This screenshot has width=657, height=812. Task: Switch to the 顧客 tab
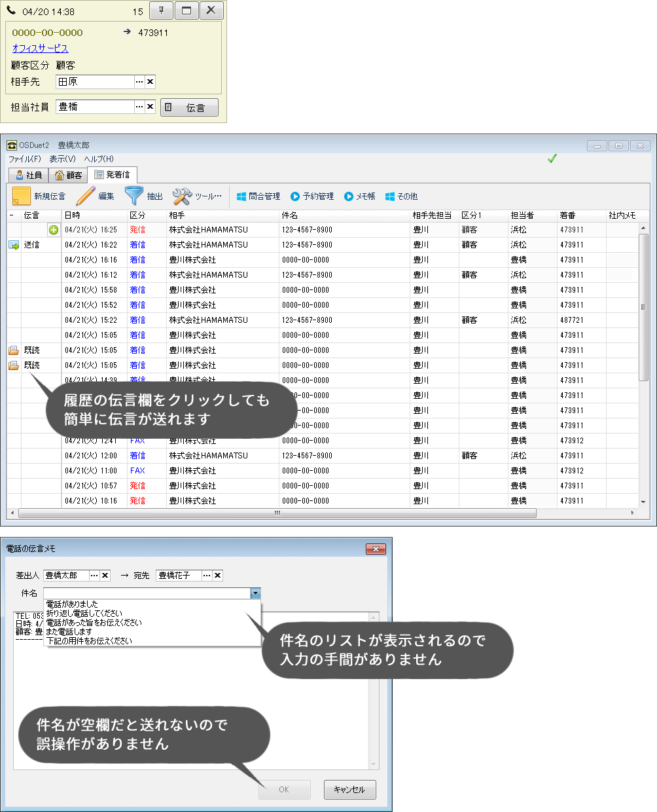click(x=69, y=175)
